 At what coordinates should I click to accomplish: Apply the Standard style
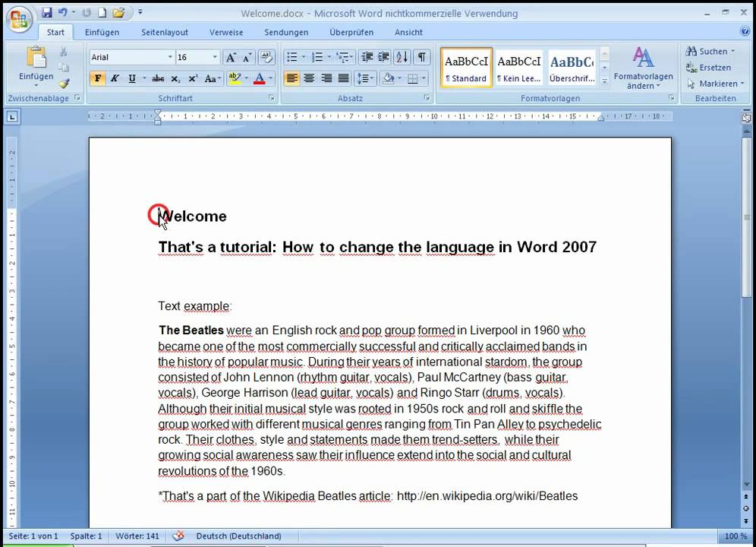466,68
